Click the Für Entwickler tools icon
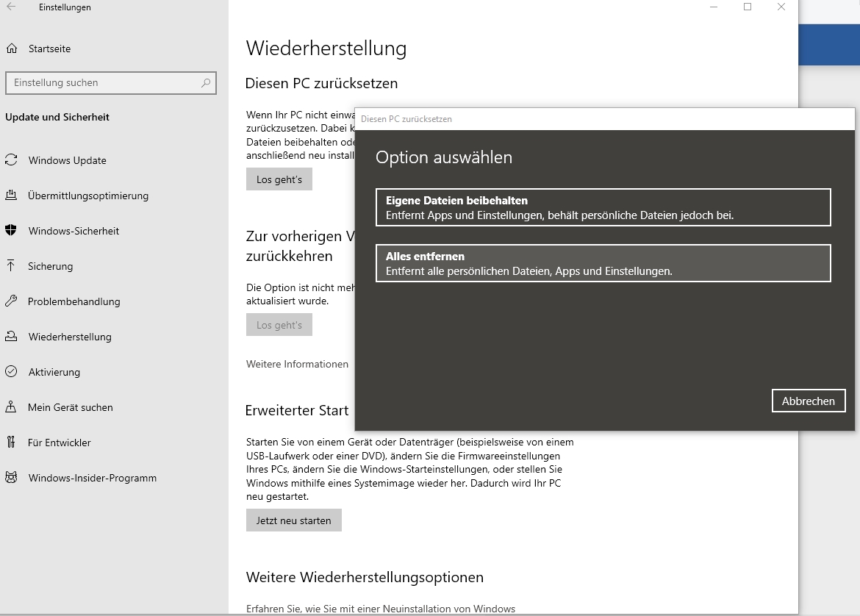Viewport: 860px width, 616px height. 11,442
